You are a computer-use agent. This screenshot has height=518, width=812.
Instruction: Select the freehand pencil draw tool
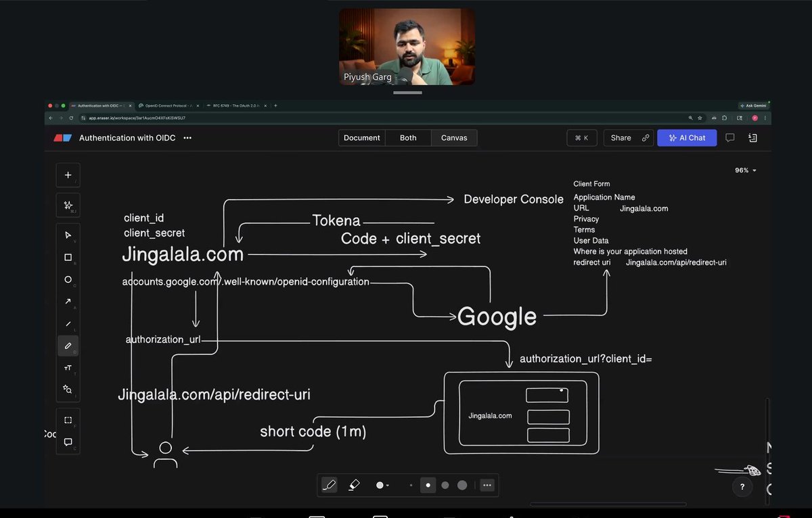tap(68, 346)
